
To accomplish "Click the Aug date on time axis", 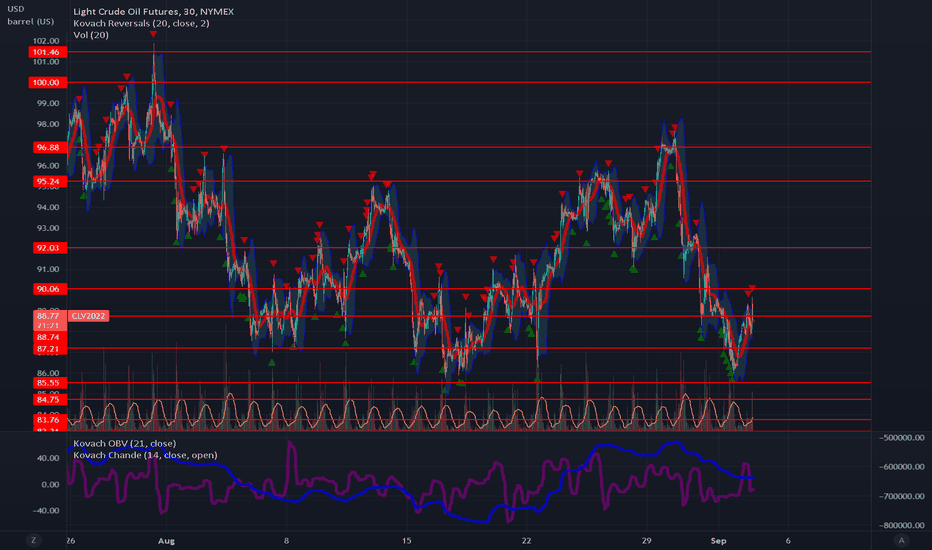I will pos(166,541).
